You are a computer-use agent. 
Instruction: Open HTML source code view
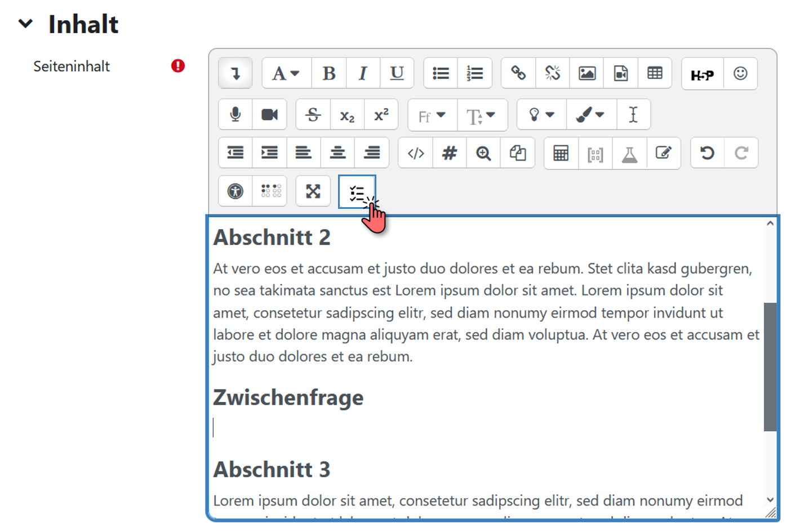pyautogui.click(x=415, y=153)
